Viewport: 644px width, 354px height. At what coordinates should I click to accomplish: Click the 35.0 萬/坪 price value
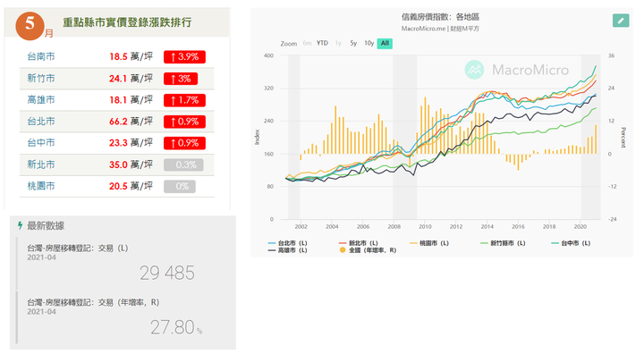(131, 164)
